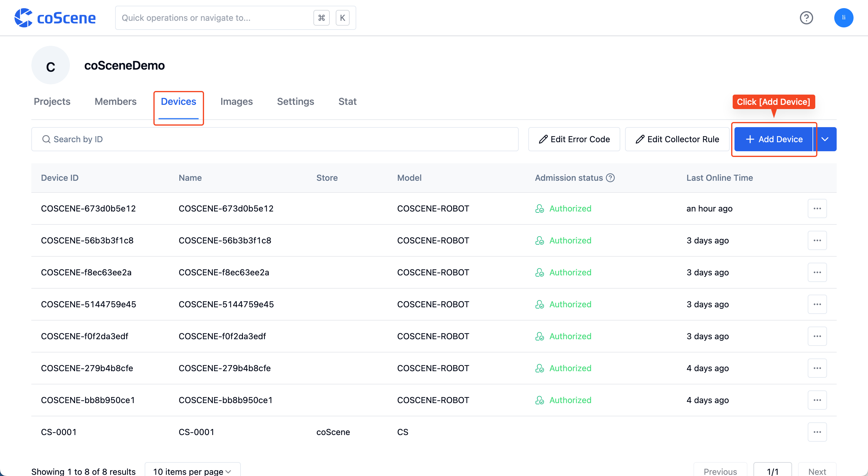Open the help question mark icon
The height and width of the screenshot is (476, 868).
806,18
